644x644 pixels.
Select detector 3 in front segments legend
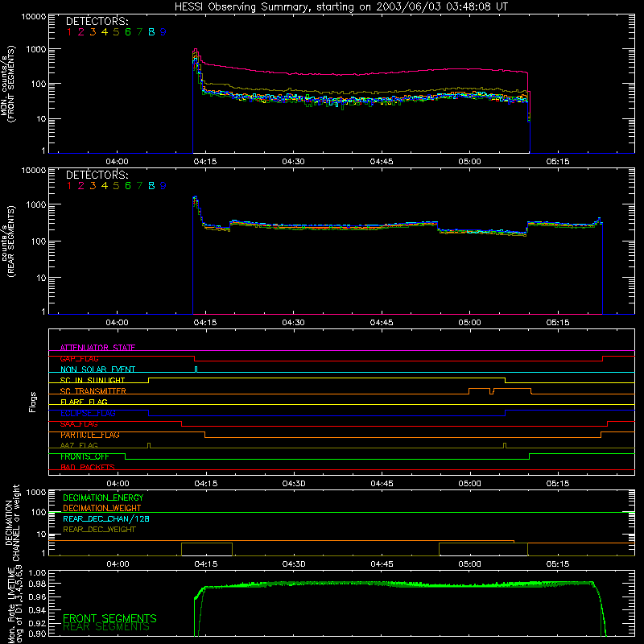tap(93, 32)
